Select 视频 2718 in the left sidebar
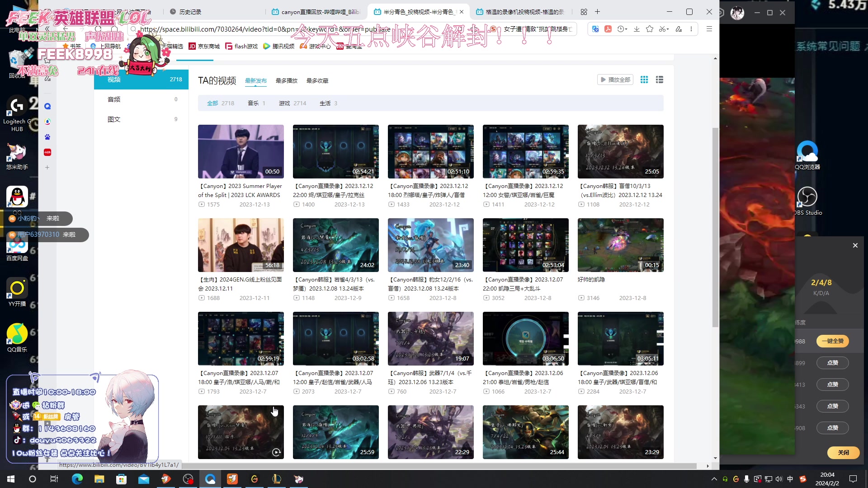Viewport: 868px width, 488px height. (141, 80)
